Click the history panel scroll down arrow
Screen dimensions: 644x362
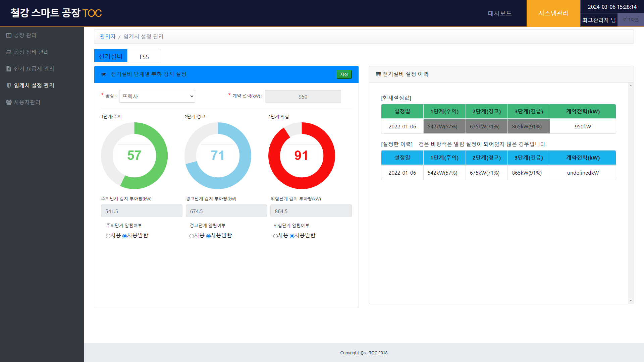click(x=631, y=301)
